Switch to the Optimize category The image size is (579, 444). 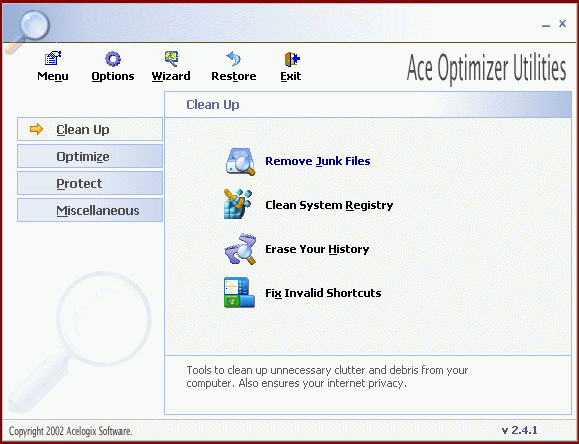[x=90, y=156]
